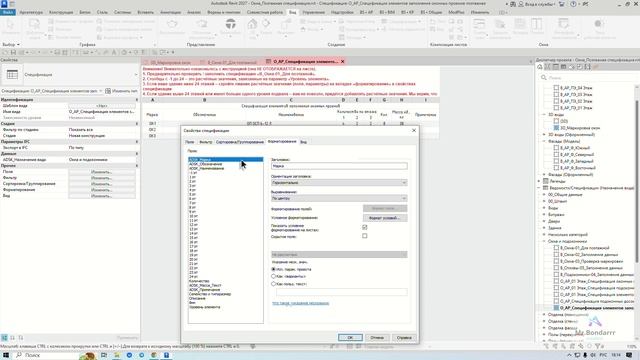Open Сортировка/Группирование tab in dialog
This screenshot has height=360, width=640.
[240, 142]
